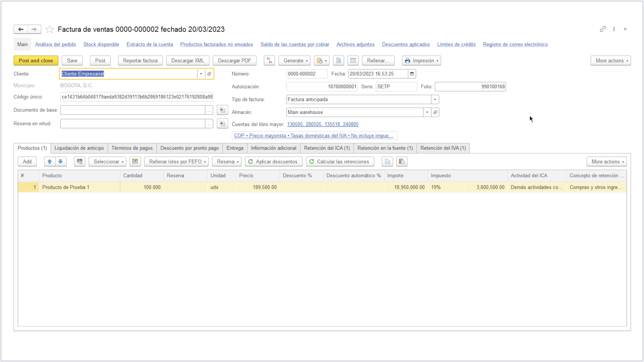Expand the Almacén dropdown arrow
This screenshot has width=644, height=362.
[427, 112]
